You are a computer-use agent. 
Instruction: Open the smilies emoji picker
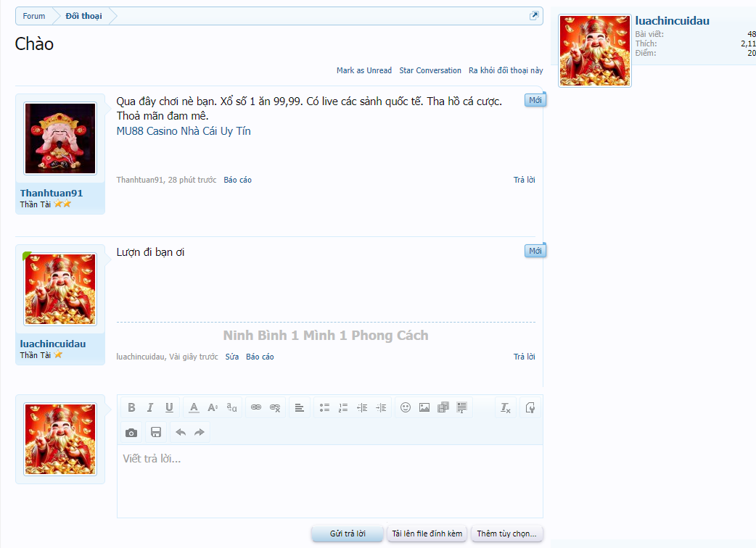click(406, 407)
